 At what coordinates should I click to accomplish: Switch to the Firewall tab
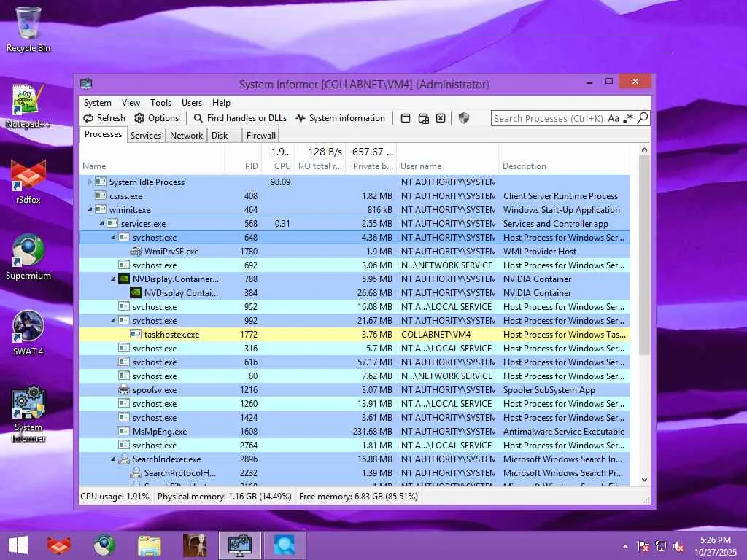point(260,135)
